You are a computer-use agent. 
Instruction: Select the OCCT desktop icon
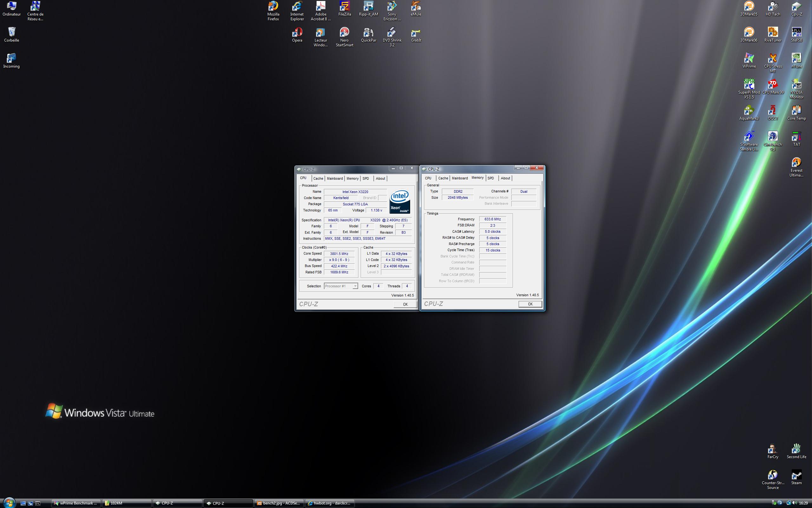pyautogui.click(x=773, y=113)
